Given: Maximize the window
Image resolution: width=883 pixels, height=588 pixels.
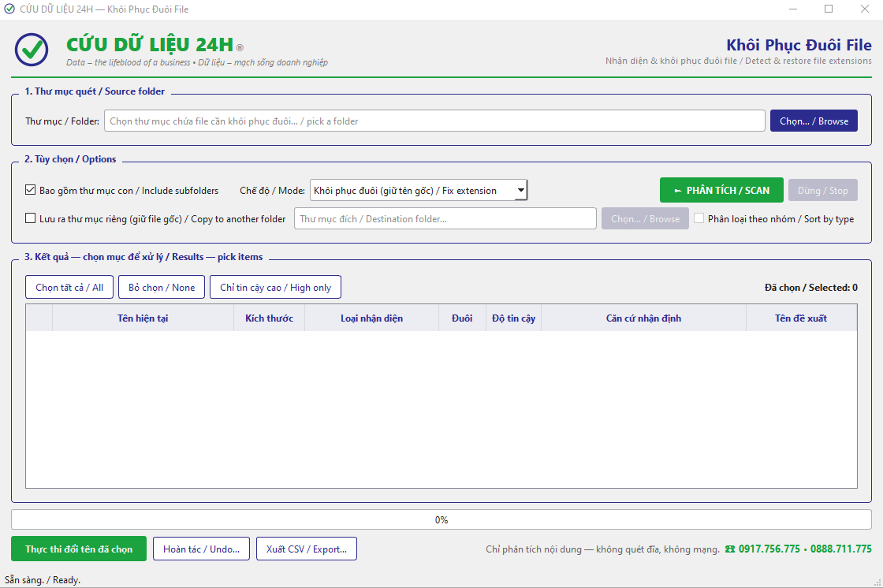Looking at the screenshot, I should click(x=829, y=9).
